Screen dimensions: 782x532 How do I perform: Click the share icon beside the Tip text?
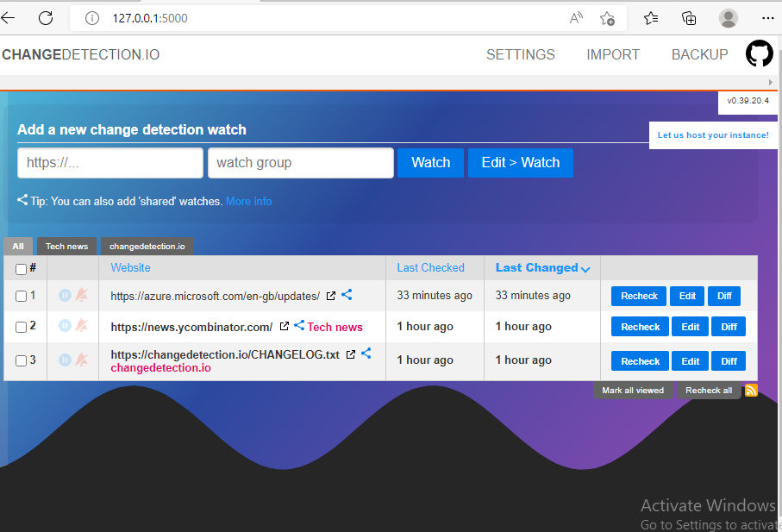click(22, 200)
